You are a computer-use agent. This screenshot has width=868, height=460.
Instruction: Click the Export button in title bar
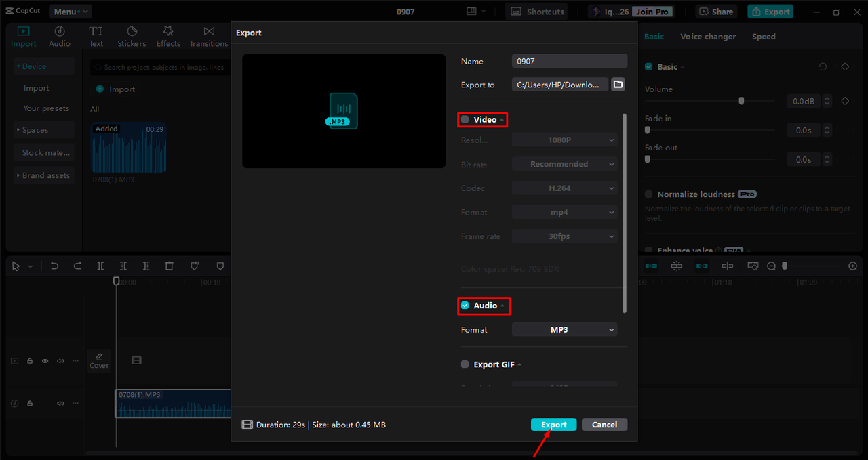(770, 12)
